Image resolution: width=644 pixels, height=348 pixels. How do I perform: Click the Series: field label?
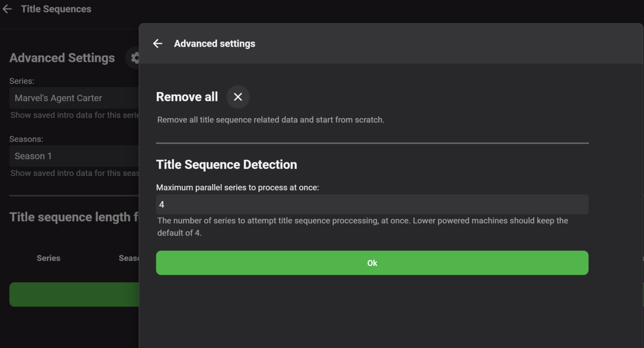[21, 81]
